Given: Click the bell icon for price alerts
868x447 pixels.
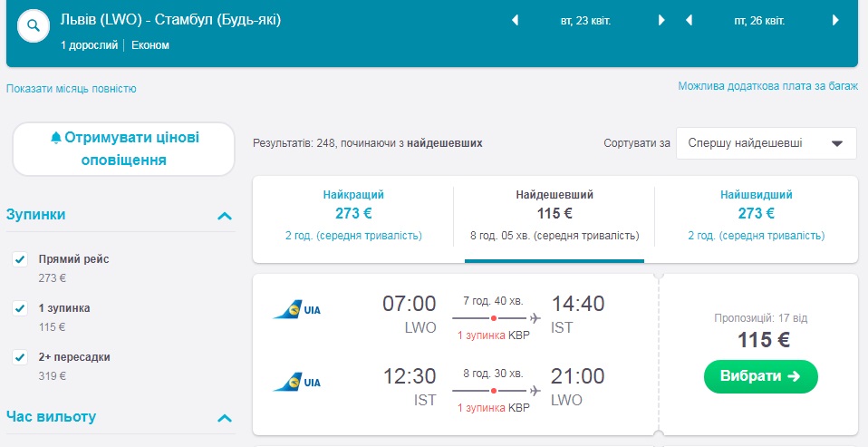Looking at the screenshot, I should click(56, 138).
